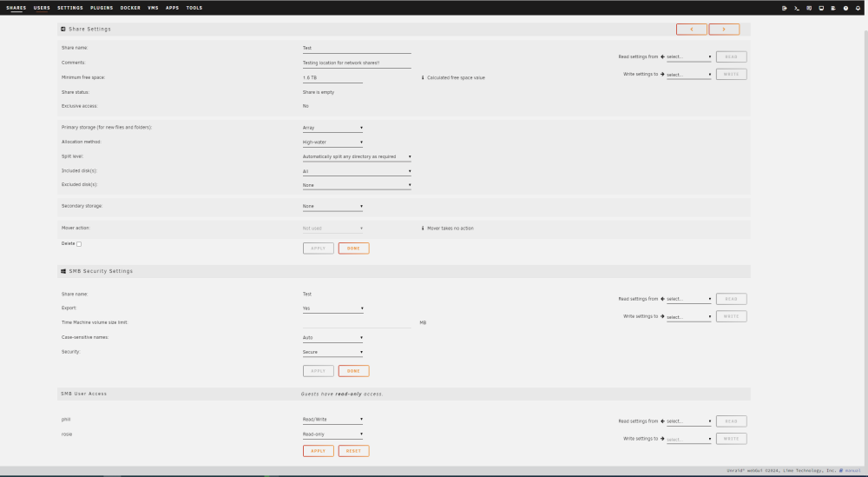
Task: Open the Tools tab
Action: coord(194,8)
